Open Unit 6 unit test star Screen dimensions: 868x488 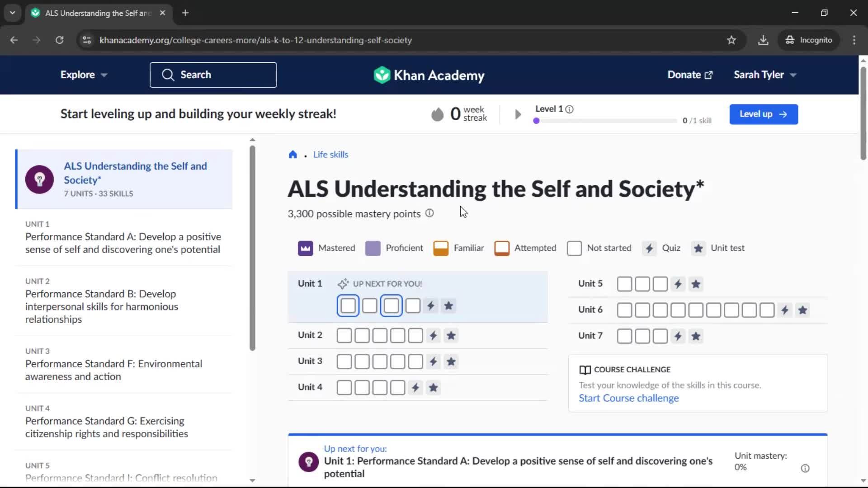[802, 310]
